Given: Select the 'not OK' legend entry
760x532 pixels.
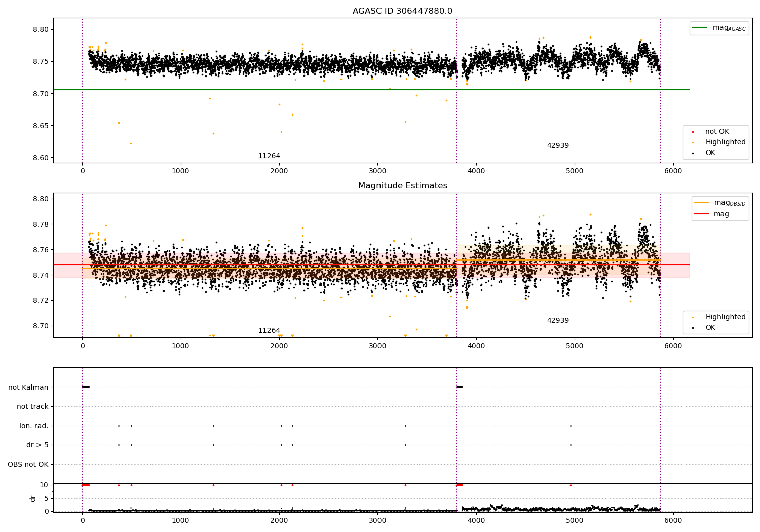Looking at the screenshot, I should click(717, 132).
